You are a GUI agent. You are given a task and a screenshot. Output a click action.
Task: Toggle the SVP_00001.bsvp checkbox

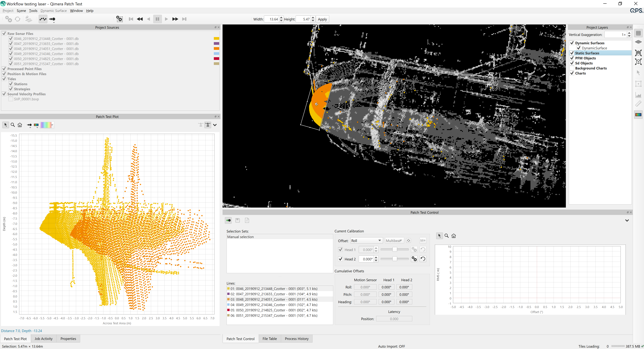(x=11, y=99)
